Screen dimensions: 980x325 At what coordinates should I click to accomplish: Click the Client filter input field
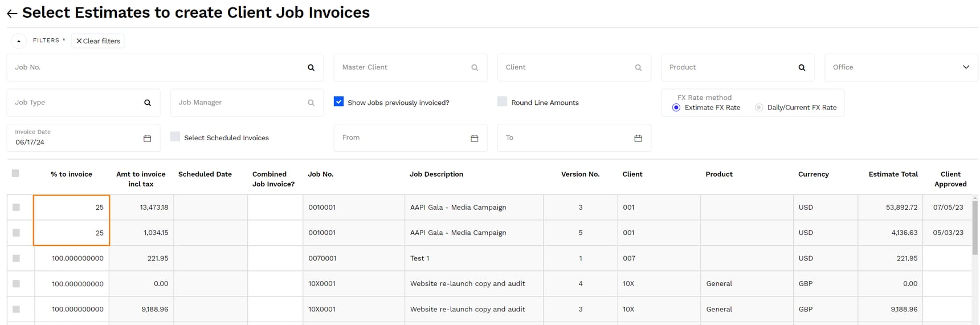click(574, 67)
